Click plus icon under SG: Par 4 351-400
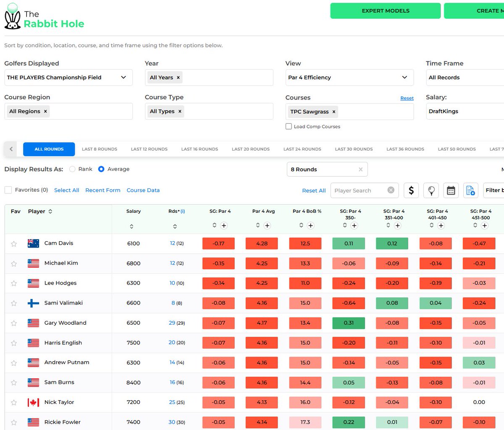Viewport: 504px width, 430px height. 397,226
